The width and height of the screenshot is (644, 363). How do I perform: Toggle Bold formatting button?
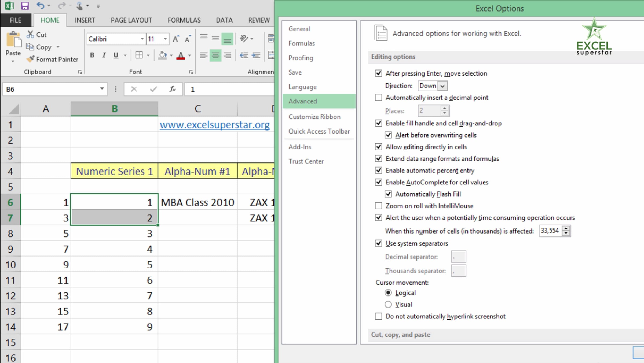pos(92,55)
